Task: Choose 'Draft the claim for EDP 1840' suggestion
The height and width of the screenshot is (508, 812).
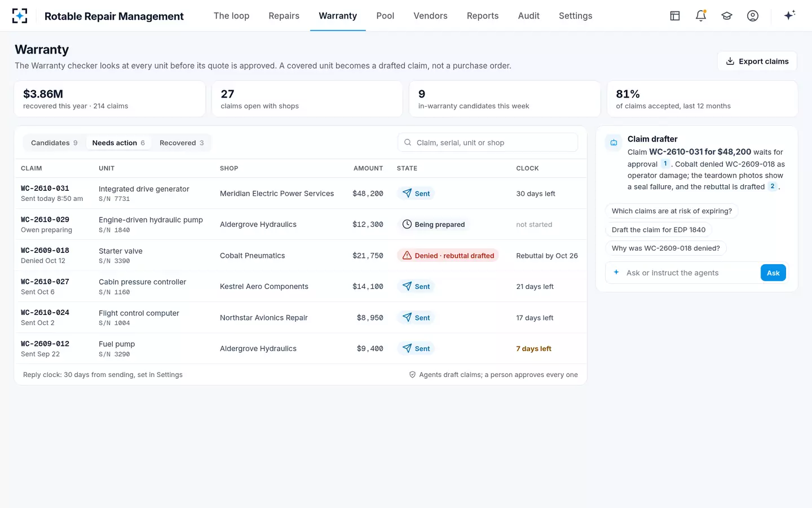Action: 659,230
